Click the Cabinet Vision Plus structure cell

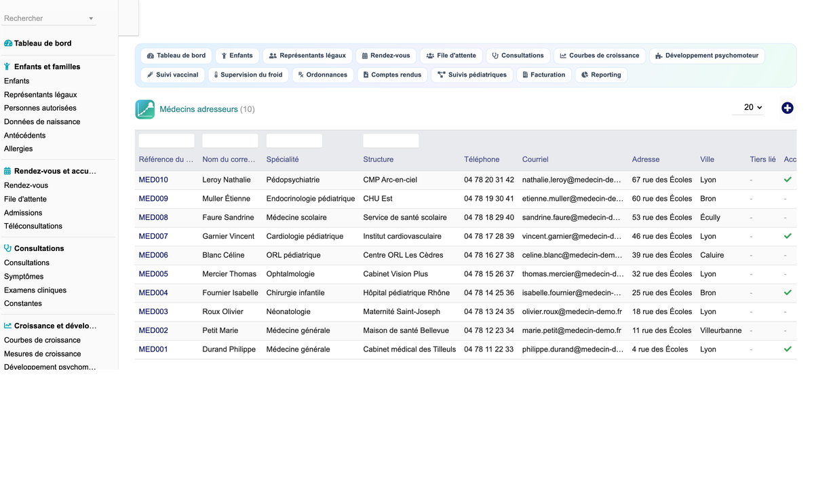pos(396,274)
